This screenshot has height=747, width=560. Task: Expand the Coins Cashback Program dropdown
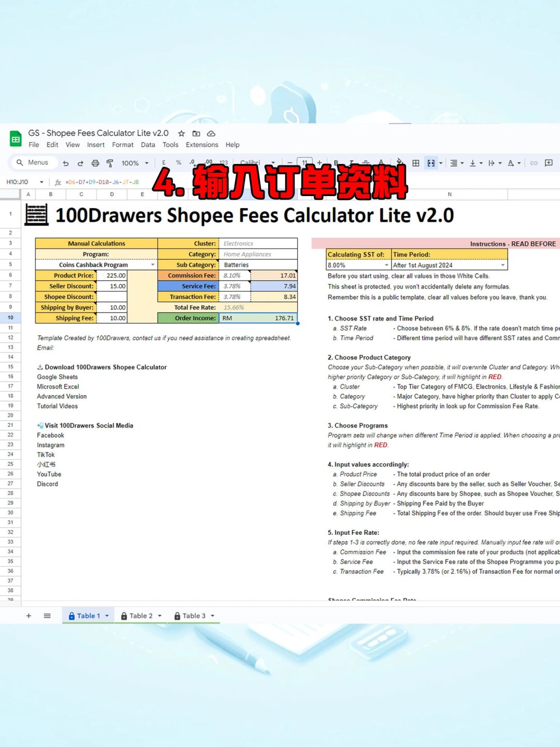tap(152, 265)
